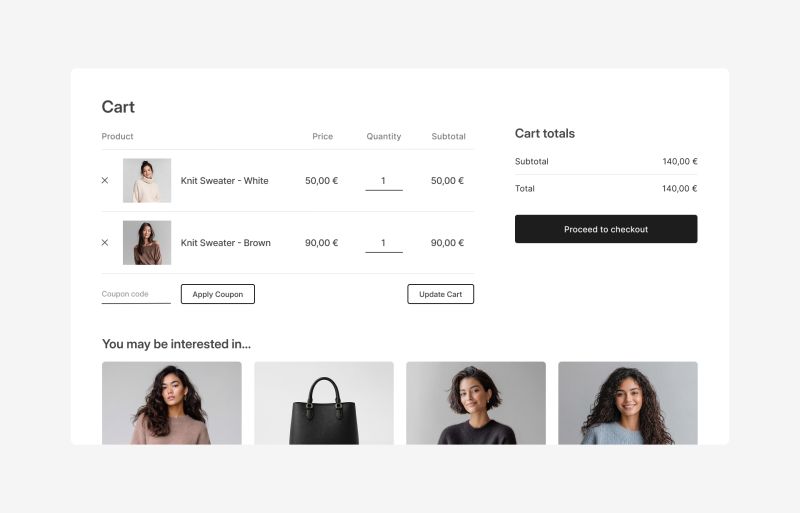
Task: Click the Knit Sweater - White product name
Action: [x=224, y=181]
